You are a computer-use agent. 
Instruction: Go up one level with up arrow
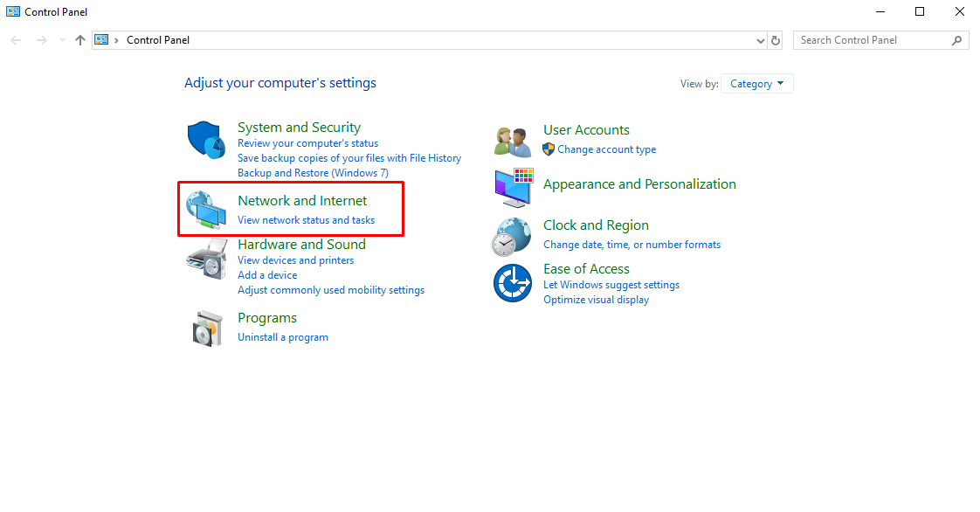pos(80,40)
